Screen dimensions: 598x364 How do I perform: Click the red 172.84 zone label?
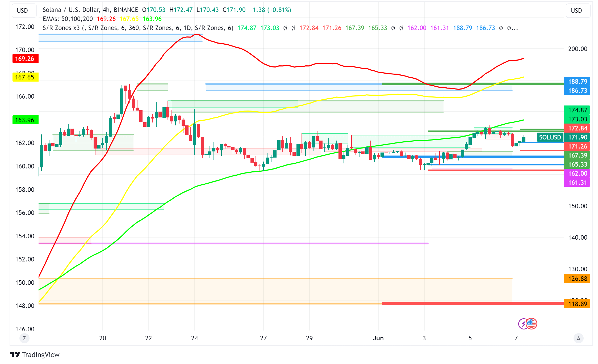click(x=577, y=128)
